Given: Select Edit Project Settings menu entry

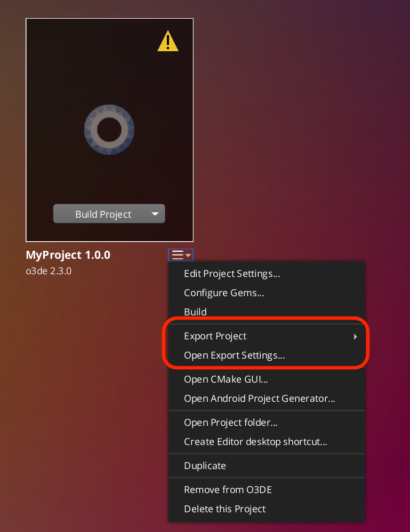Looking at the screenshot, I should coord(232,274).
